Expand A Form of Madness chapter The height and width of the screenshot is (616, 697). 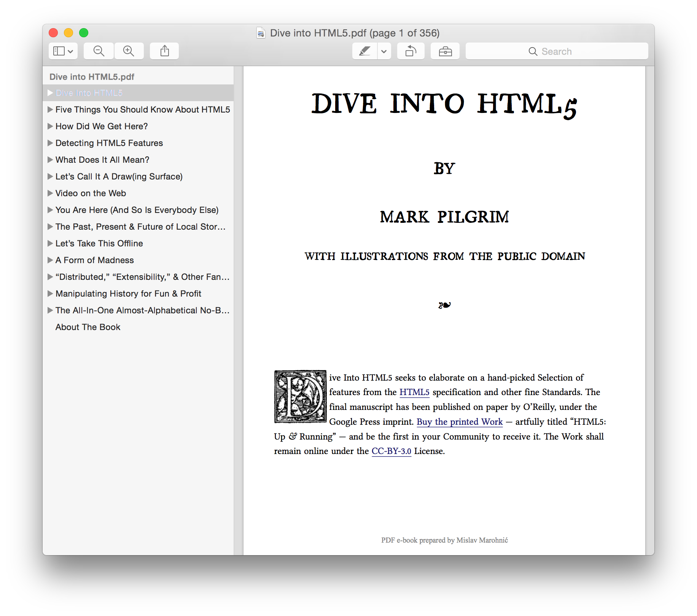pos(50,260)
